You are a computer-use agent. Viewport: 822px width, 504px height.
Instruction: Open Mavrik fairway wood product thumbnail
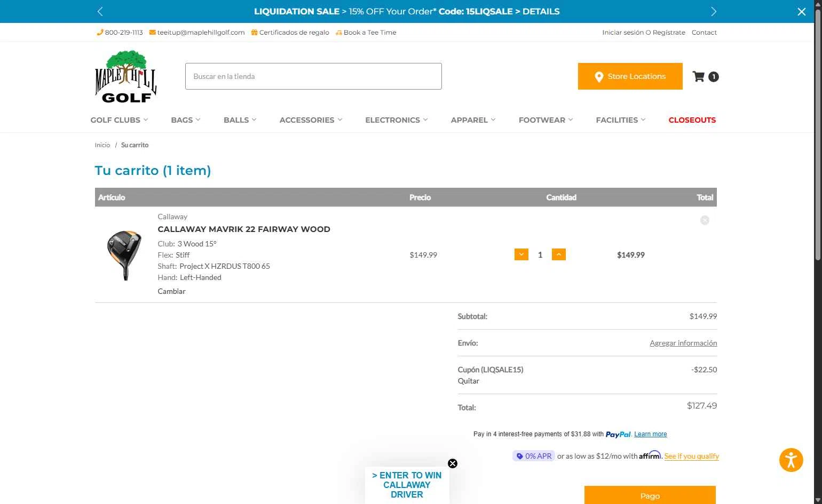125,255
